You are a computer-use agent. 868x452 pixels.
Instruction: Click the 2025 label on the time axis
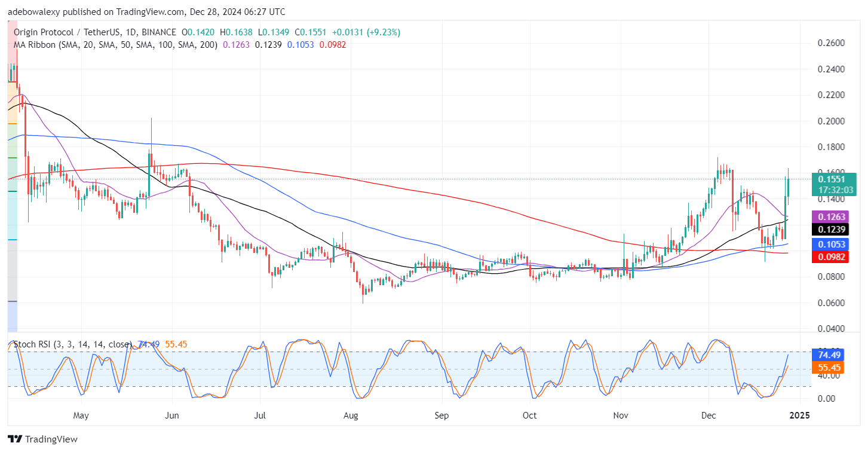click(798, 415)
